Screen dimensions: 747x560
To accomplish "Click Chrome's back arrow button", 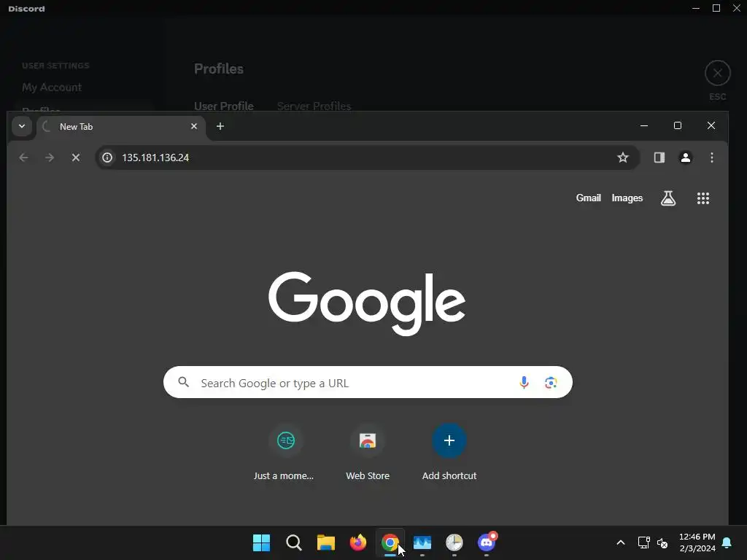I will point(24,157).
